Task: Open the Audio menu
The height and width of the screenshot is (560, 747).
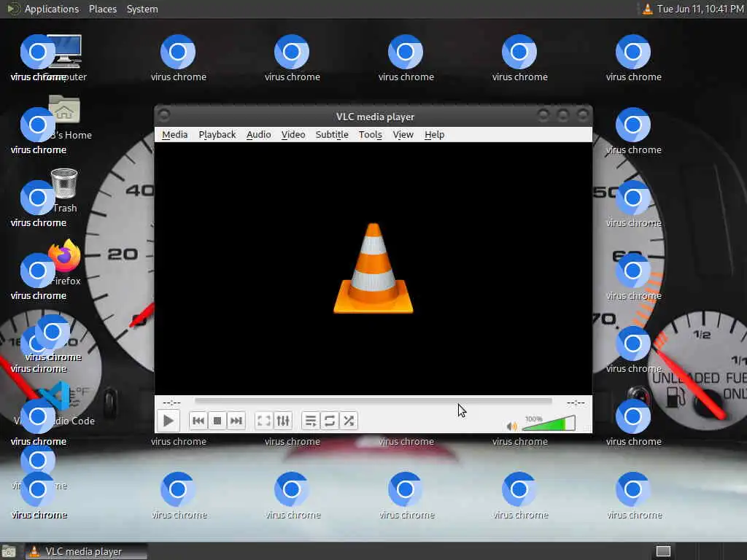Action: pos(259,135)
